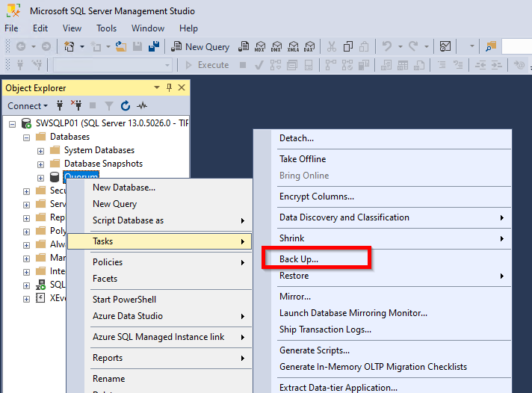Click the Database Engine Query icon
The image size is (532, 393).
[x=244, y=46]
